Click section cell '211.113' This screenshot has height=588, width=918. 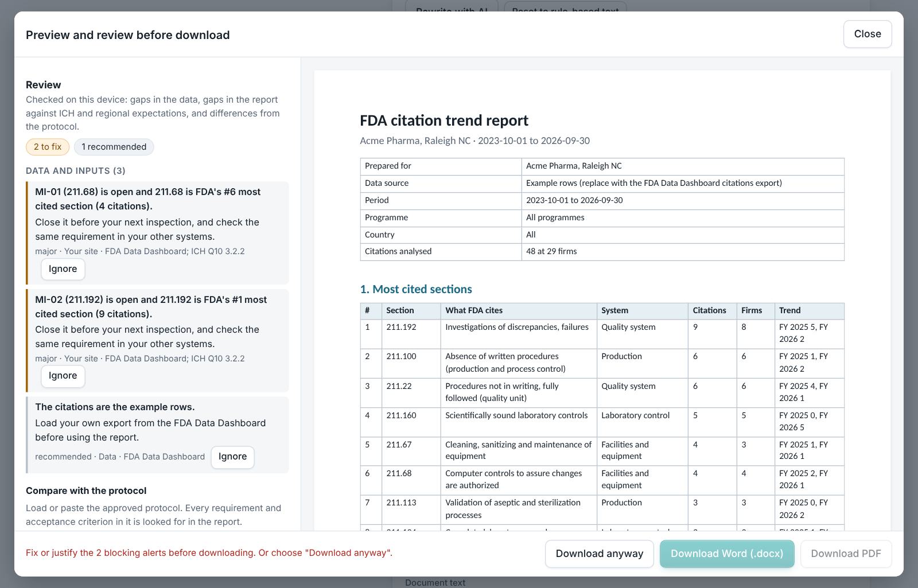pyautogui.click(x=411, y=509)
